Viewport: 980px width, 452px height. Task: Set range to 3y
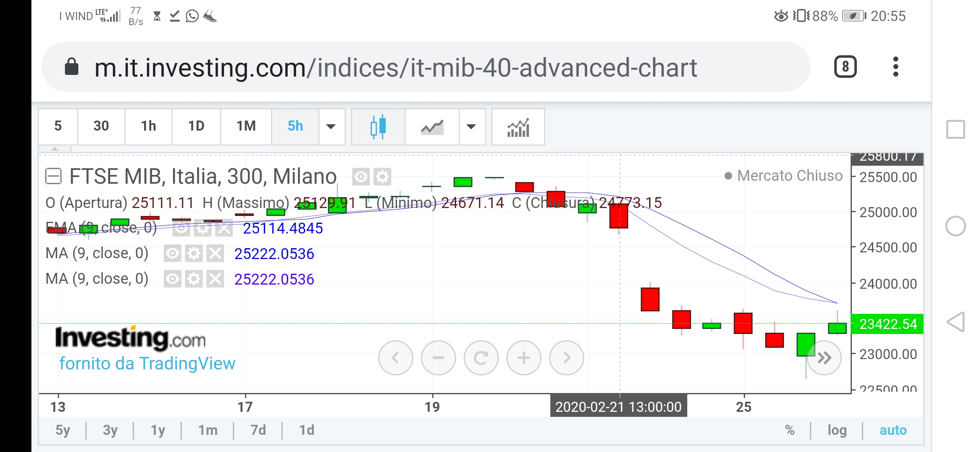(x=110, y=430)
